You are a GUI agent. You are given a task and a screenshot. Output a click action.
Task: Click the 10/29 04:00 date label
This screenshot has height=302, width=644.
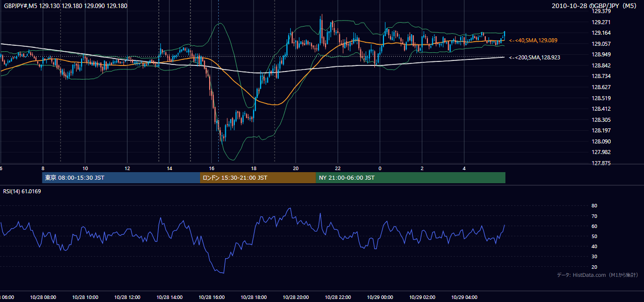click(x=464, y=297)
